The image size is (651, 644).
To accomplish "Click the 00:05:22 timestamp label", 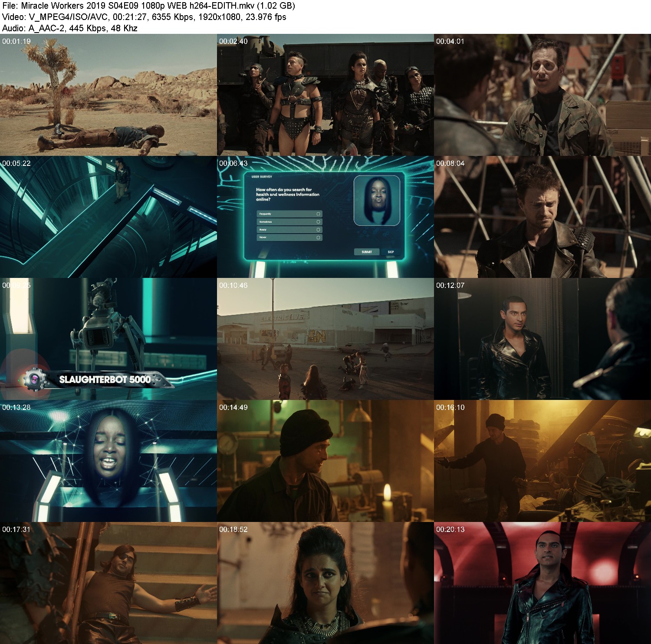I will tap(16, 163).
